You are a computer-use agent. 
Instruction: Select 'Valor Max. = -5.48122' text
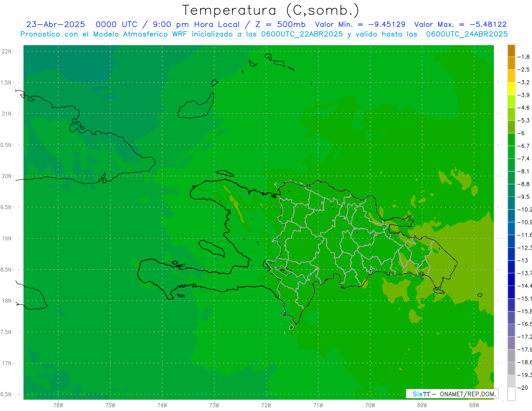[x=460, y=24]
